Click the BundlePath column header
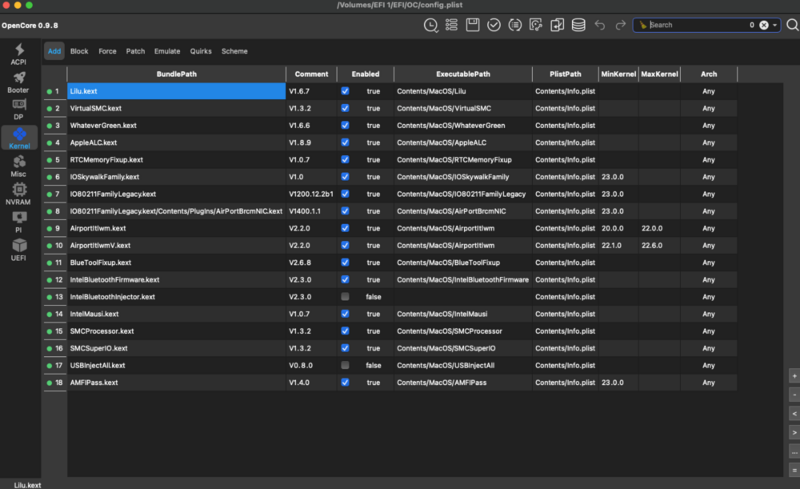The height and width of the screenshot is (489, 800). 177,74
